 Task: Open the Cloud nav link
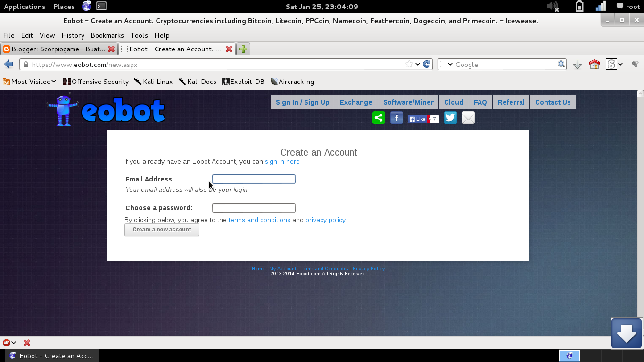[x=454, y=102]
